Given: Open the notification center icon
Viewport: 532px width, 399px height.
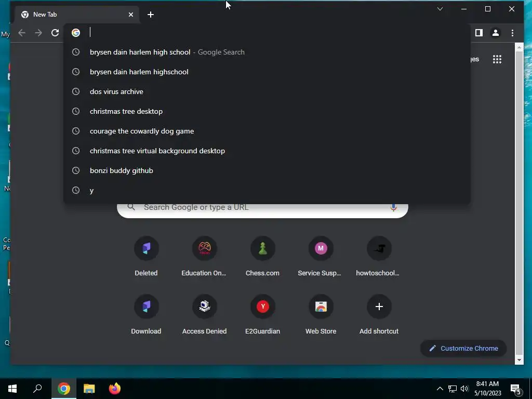Looking at the screenshot, I should pyautogui.click(x=516, y=389).
